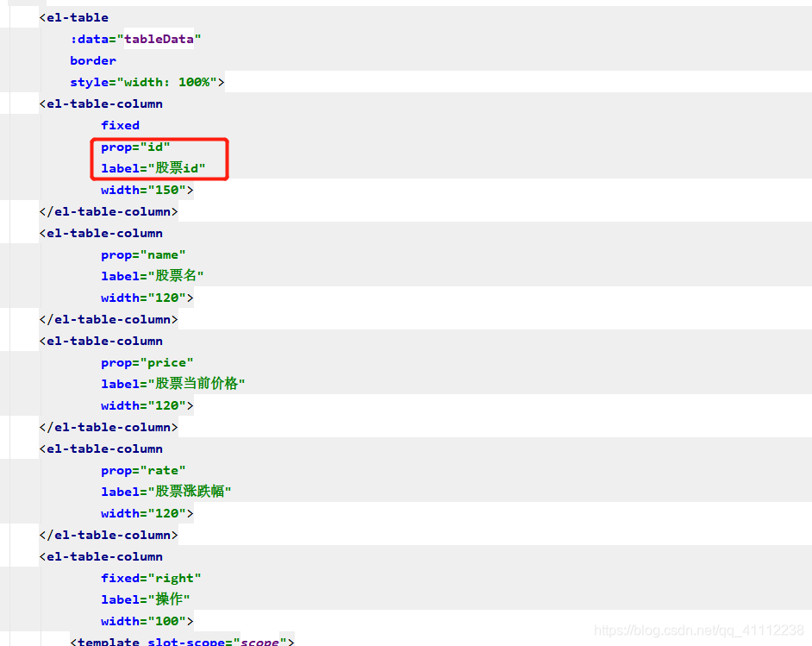Image resolution: width=812 pixels, height=646 pixels.
Task: Click the fixed attribute above prop="id"
Action: point(120,125)
